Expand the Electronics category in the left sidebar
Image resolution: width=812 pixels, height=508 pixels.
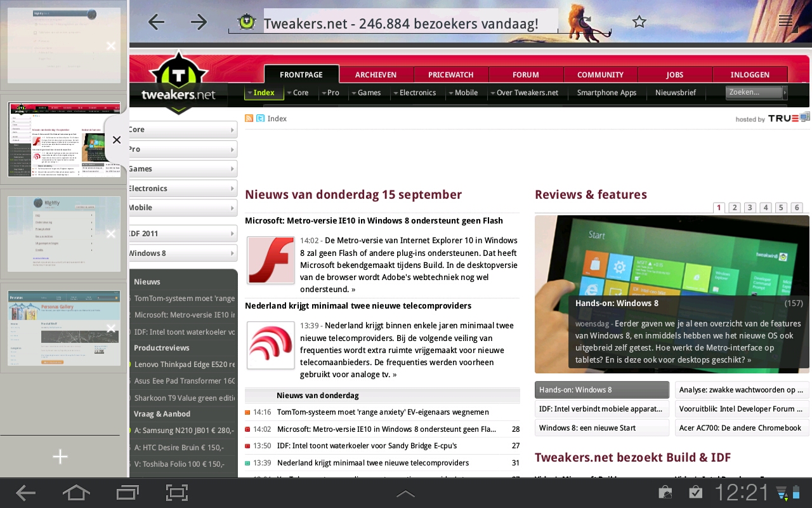(x=183, y=189)
